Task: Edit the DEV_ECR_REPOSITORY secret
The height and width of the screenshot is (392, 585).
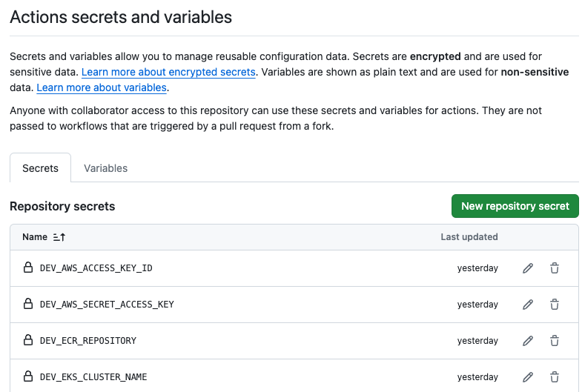Action: coord(528,341)
